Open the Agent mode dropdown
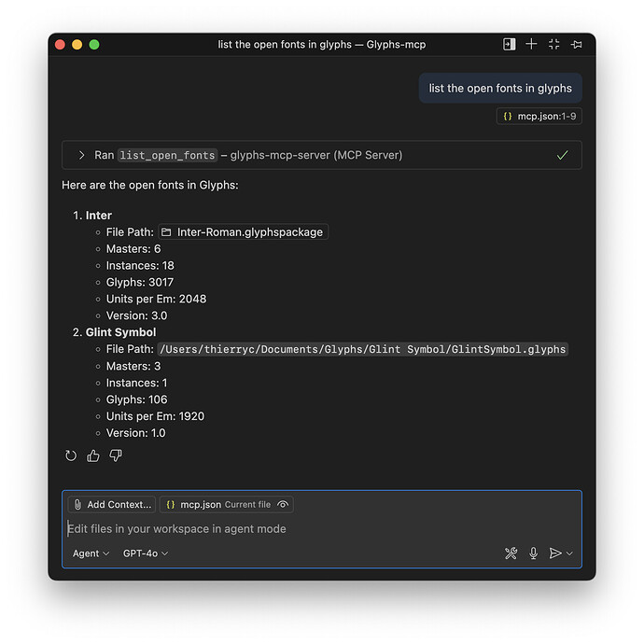 [91, 553]
